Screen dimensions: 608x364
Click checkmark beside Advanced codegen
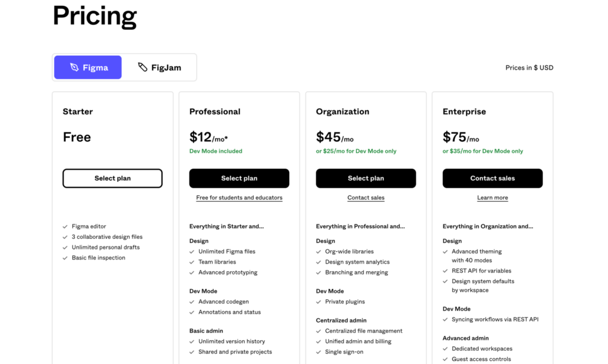point(192,302)
